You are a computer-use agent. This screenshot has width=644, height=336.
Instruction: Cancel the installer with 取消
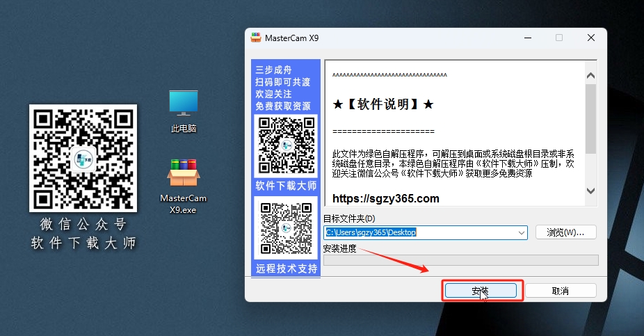pyautogui.click(x=560, y=291)
